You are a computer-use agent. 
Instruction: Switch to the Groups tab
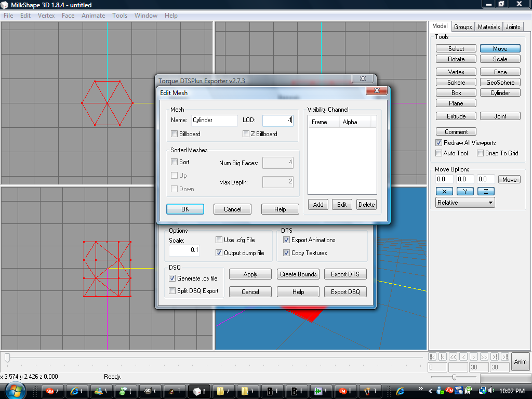(463, 27)
